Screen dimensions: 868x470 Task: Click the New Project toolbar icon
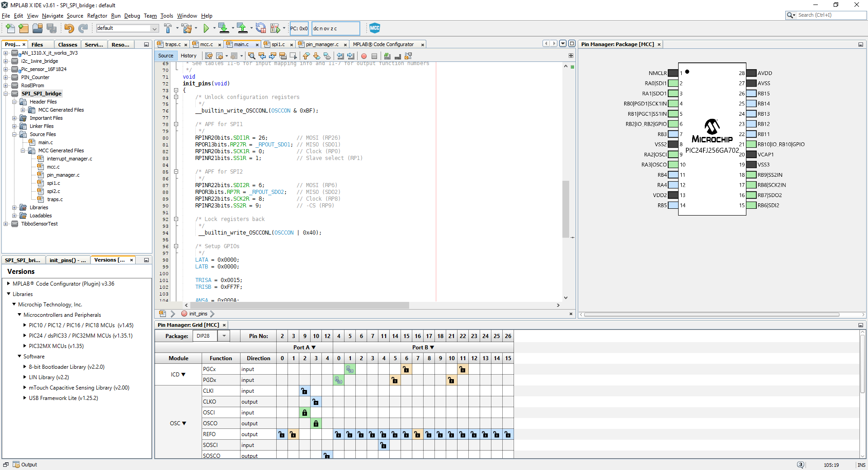coord(24,28)
